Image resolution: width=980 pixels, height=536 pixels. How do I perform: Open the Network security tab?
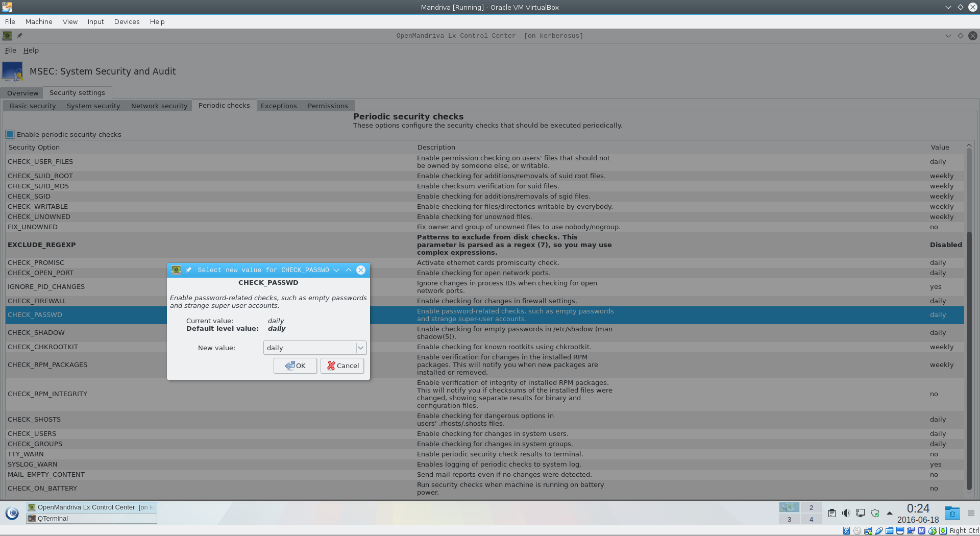pyautogui.click(x=159, y=106)
